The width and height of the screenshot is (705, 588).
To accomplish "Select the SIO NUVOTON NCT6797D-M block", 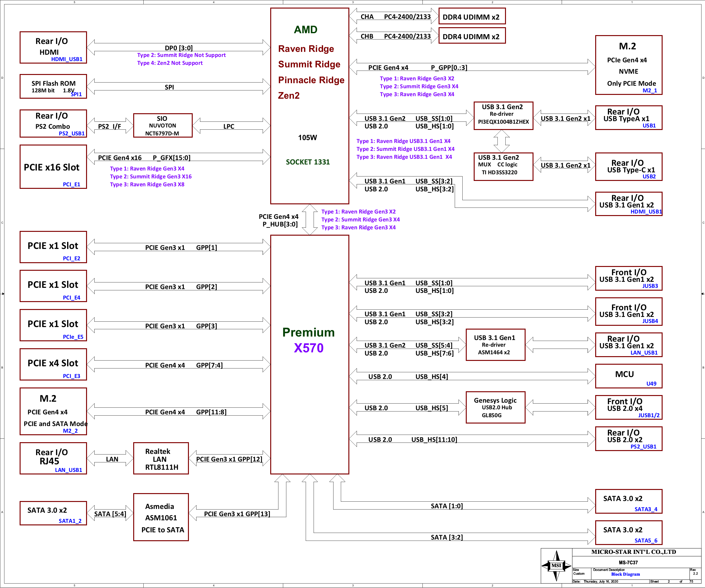I will 163,126.
